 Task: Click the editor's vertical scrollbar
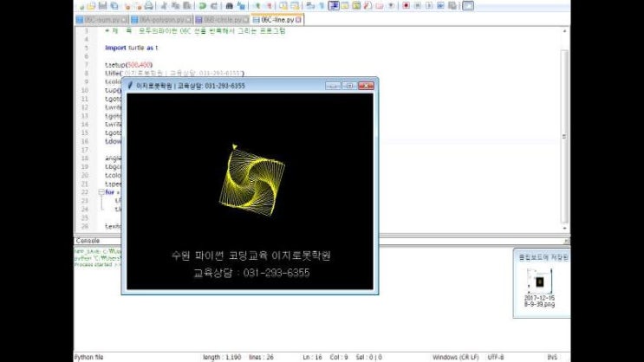[565, 130]
